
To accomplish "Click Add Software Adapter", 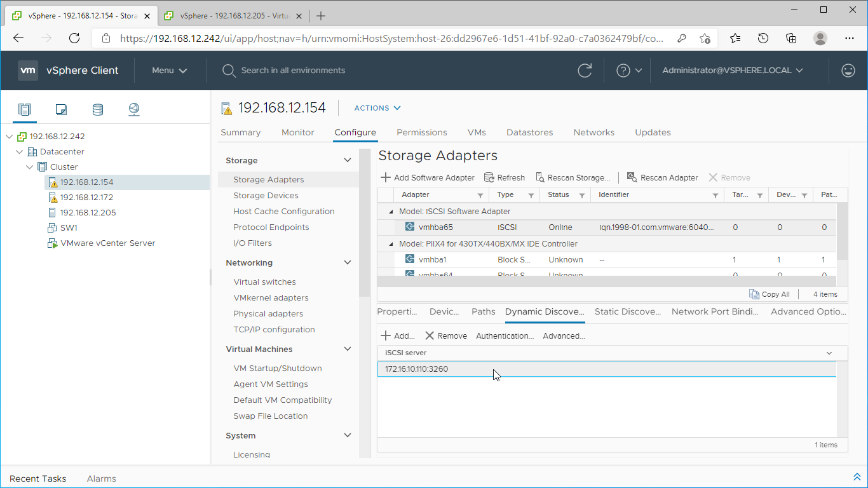I will pyautogui.click(x=428, y=178).
